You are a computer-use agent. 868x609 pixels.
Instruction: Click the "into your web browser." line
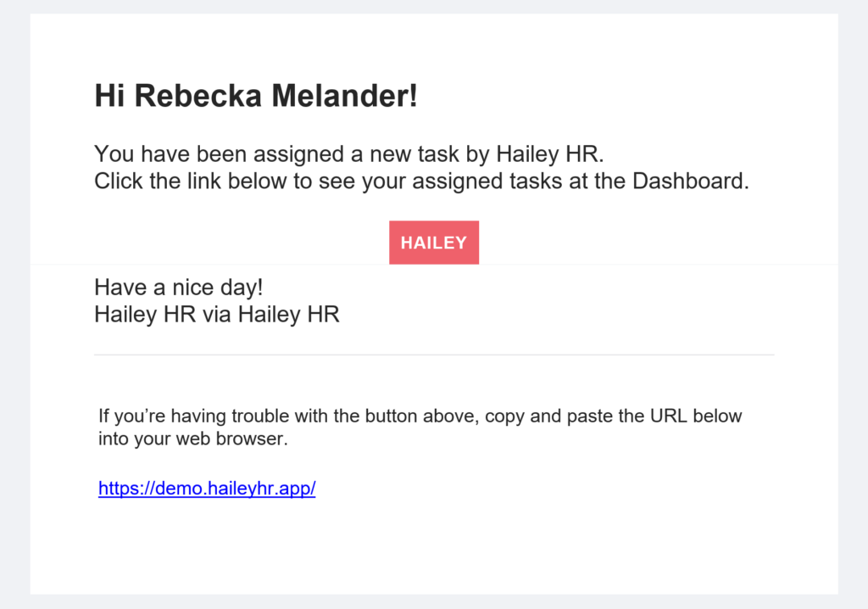[193, 439]
